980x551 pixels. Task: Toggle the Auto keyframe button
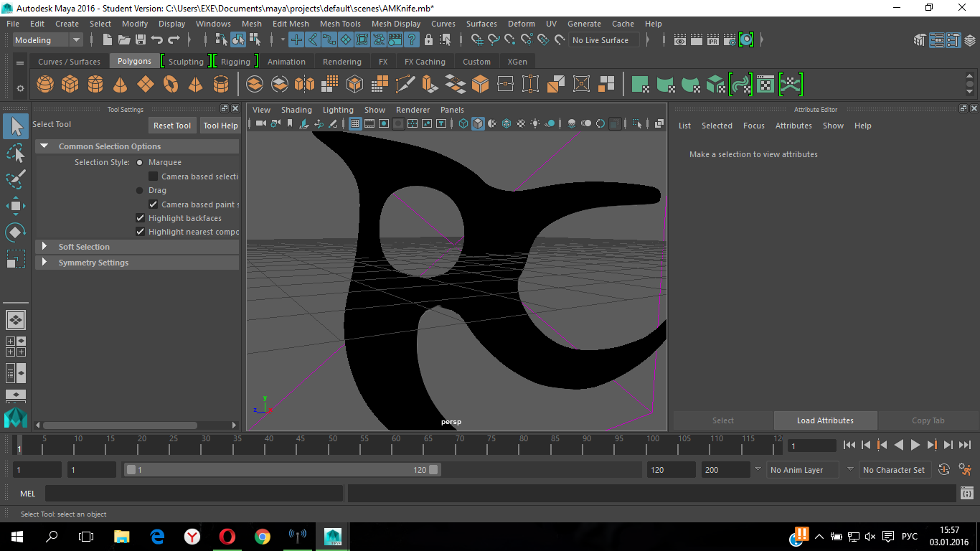tap(944, 470)
